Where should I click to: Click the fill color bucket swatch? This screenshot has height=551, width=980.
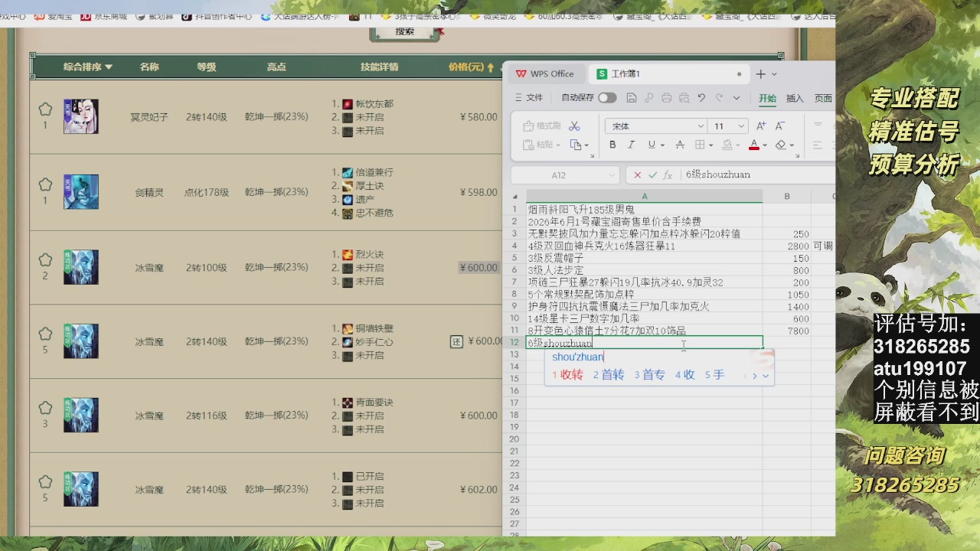[x=727, y=145]
